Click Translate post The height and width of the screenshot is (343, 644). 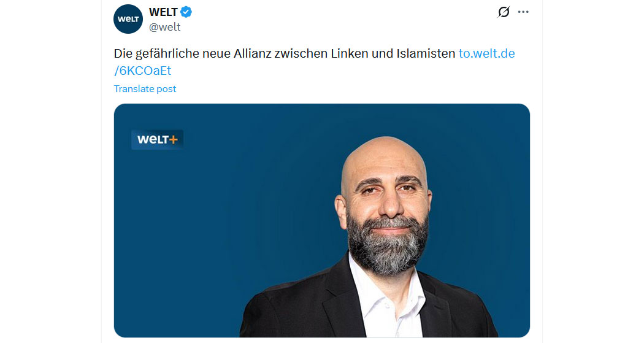145,89
